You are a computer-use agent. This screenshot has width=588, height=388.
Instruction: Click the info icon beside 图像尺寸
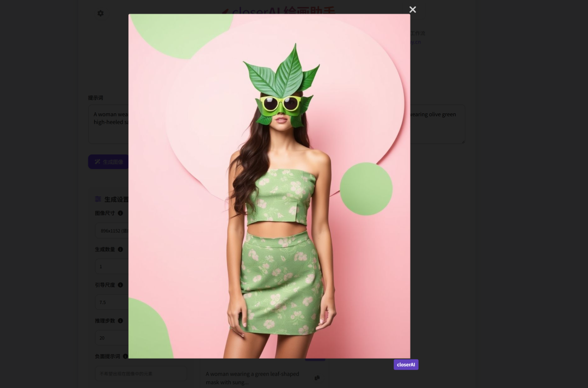tap(120, 213)
